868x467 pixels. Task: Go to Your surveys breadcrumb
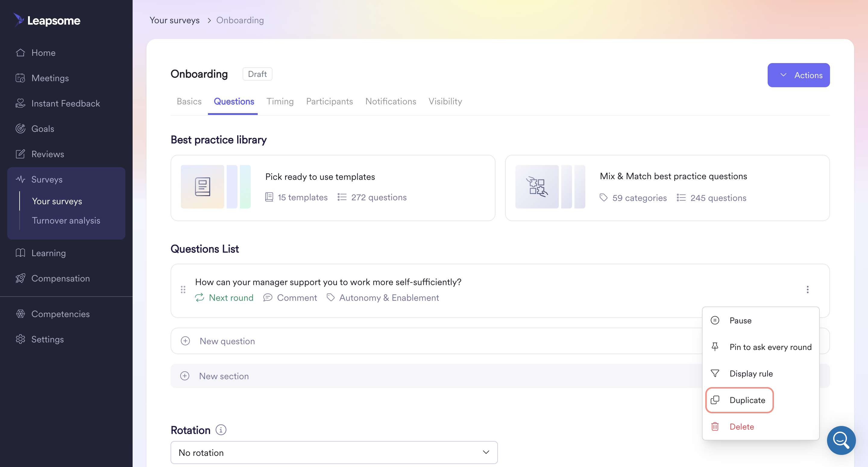point(175,20)
